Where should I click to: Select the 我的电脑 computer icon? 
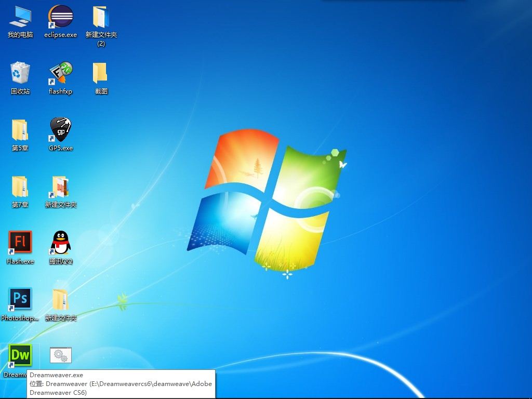pyautogui.click(x=20, y=17)
